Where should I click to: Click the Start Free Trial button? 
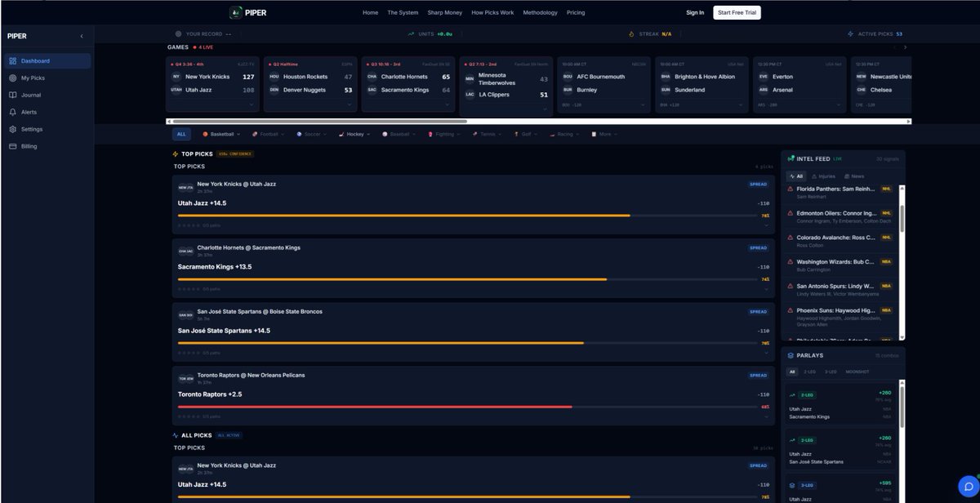(737, 12)
